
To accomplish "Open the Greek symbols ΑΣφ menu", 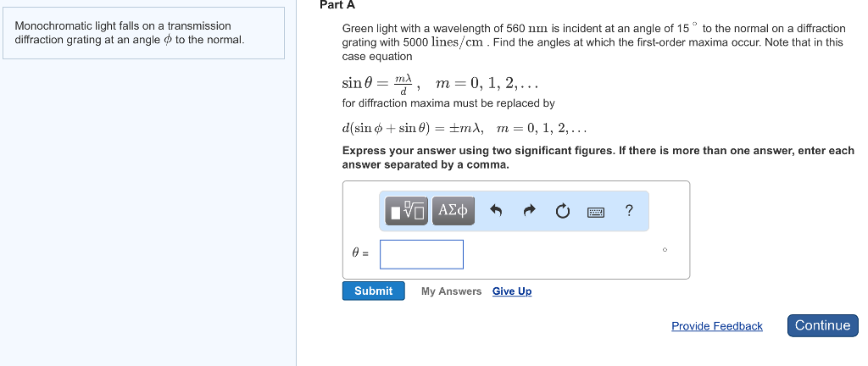I will click(453, 211).
